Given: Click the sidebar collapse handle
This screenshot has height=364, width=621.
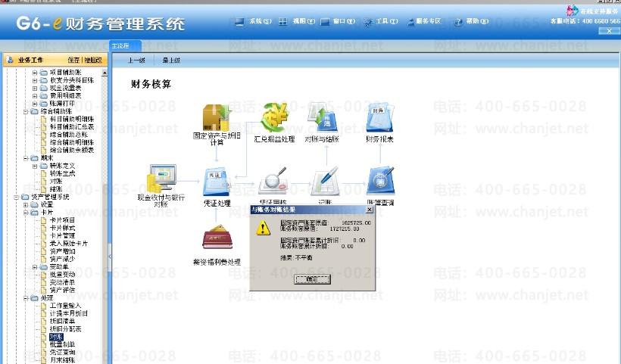Looking at the screenshot, I should (110, 257).
